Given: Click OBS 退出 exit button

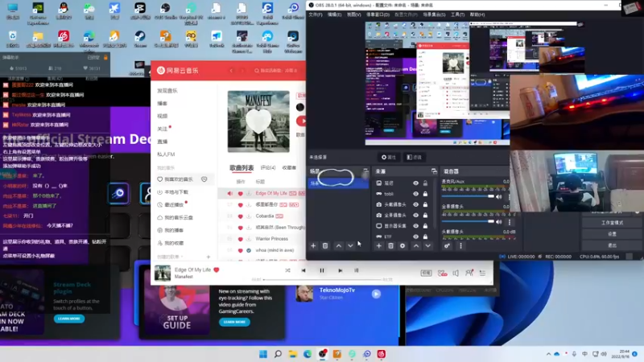Looking at the screenshot, I should [x=612, y=245].
